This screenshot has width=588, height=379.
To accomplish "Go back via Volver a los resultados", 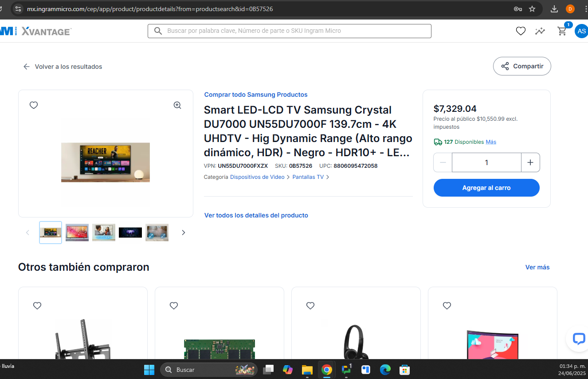I will tap(69, 67).
